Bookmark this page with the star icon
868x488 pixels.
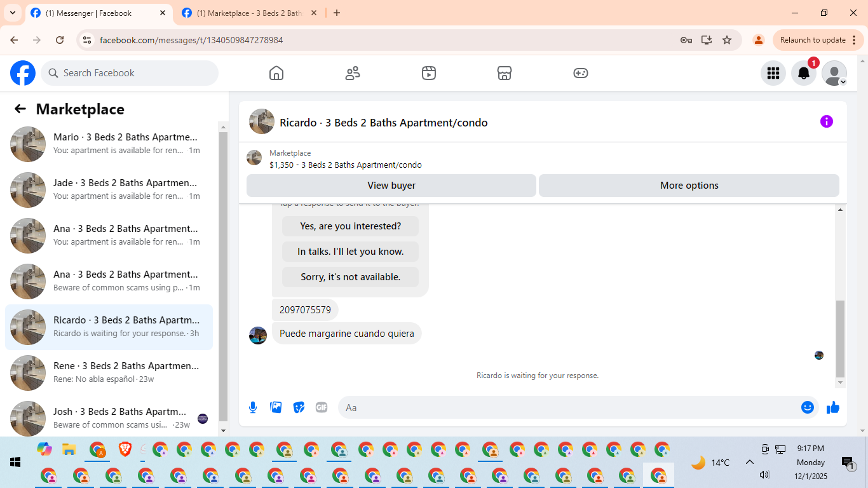tap(727, 40)
